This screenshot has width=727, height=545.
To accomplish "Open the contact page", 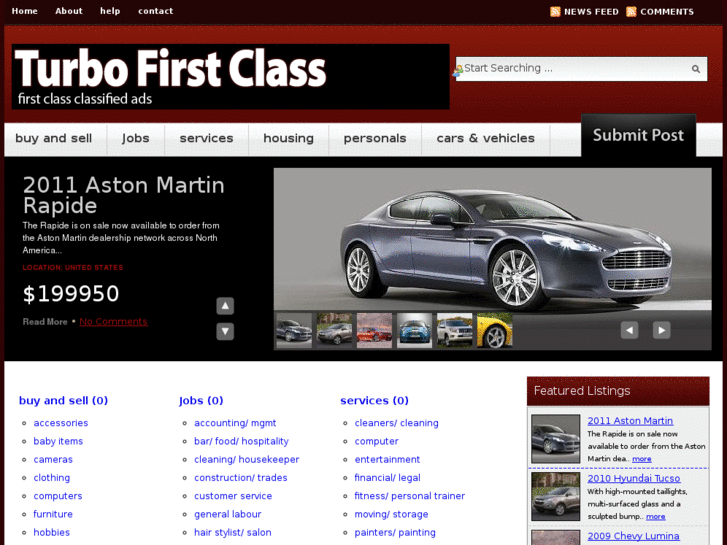I will [x=155, y=11].
